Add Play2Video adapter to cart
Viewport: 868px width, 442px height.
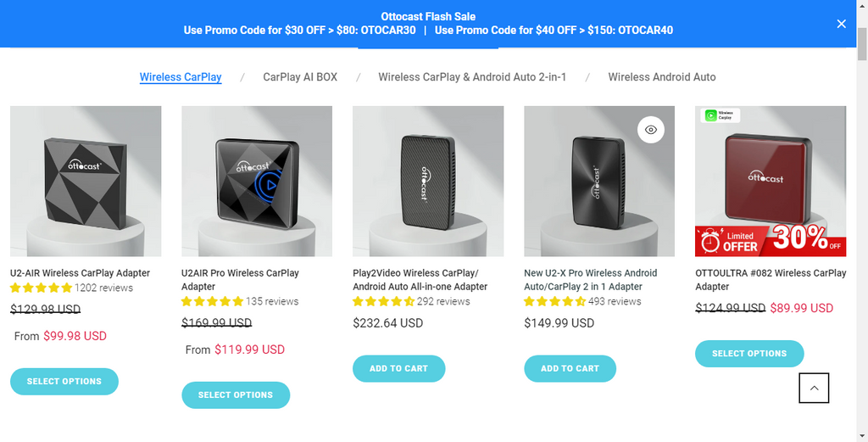point(398,368)
